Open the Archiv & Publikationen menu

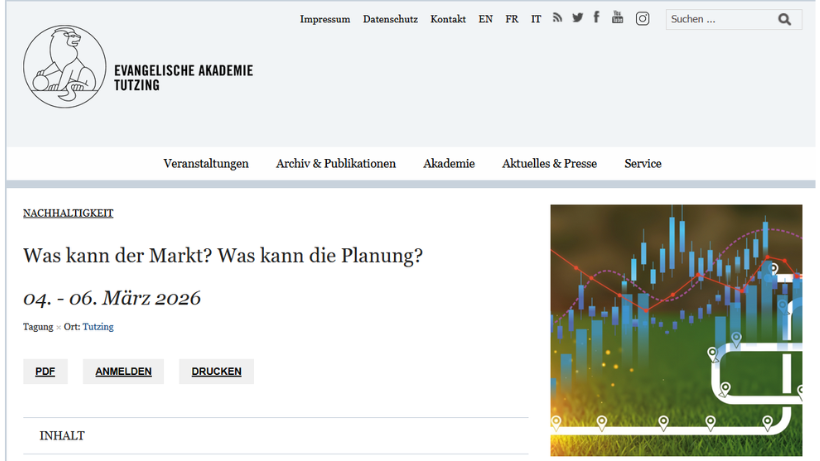(336, 164)
